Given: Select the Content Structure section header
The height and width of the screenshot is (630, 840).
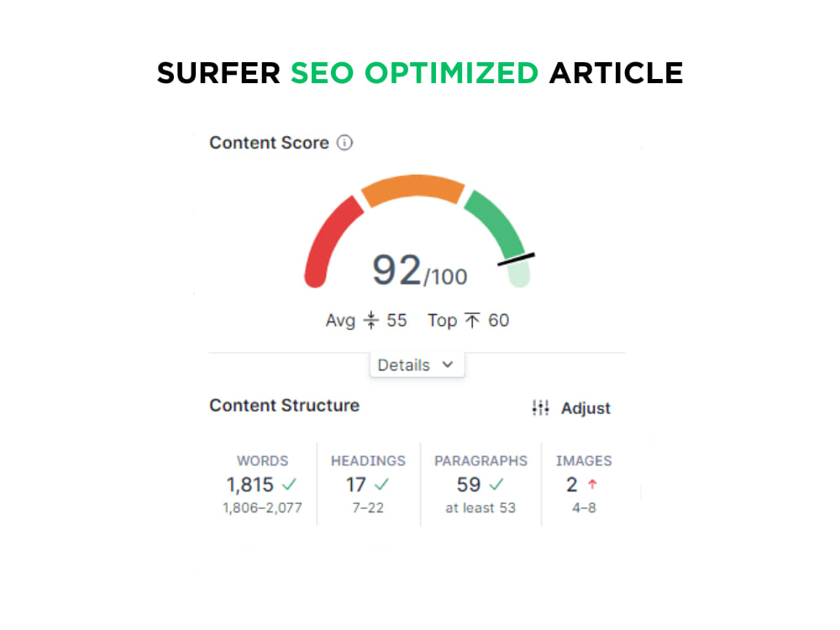Looking at the screenshot, I should click(284, 406).
